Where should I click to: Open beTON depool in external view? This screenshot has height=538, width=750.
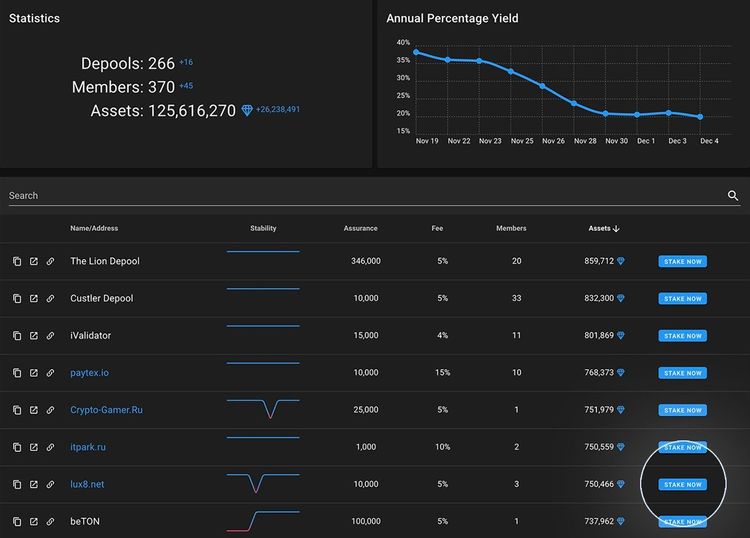pyautogui.click(x=34, y=521)
